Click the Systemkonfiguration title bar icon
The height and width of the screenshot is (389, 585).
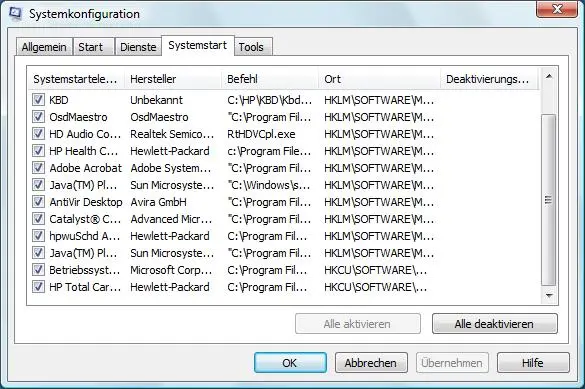click(15, 13)
